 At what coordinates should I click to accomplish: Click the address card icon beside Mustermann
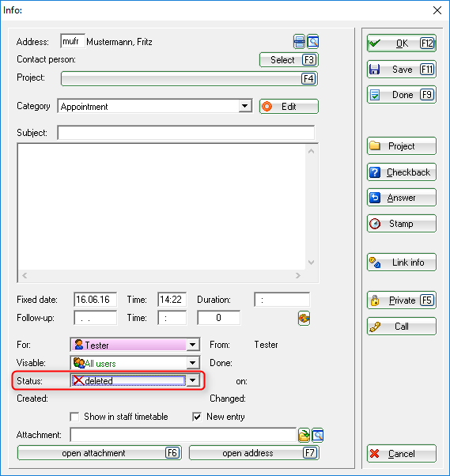coord(299,42)
